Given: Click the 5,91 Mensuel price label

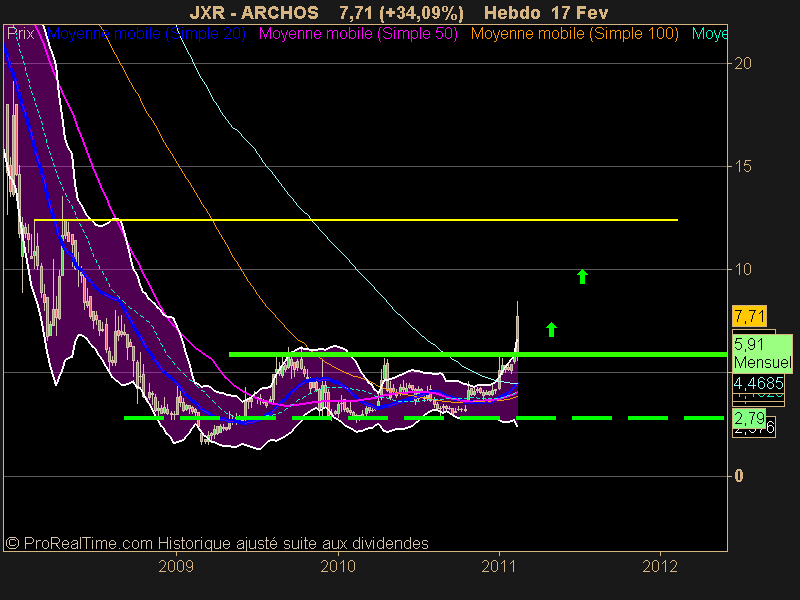Looking at the screenshot, I should 763,354.
